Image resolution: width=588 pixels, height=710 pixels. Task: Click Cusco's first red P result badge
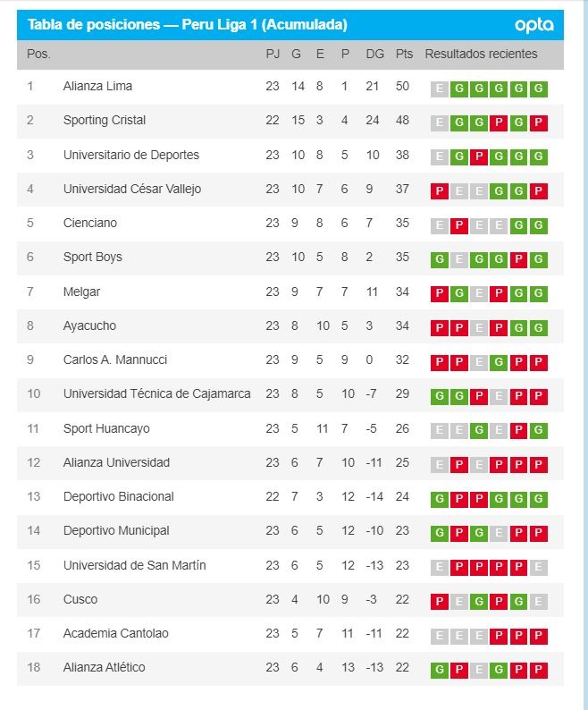pos(439,601)
